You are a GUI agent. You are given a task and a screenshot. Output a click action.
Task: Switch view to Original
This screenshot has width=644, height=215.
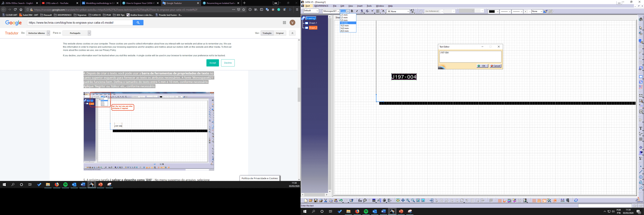(x=280, y=33)
